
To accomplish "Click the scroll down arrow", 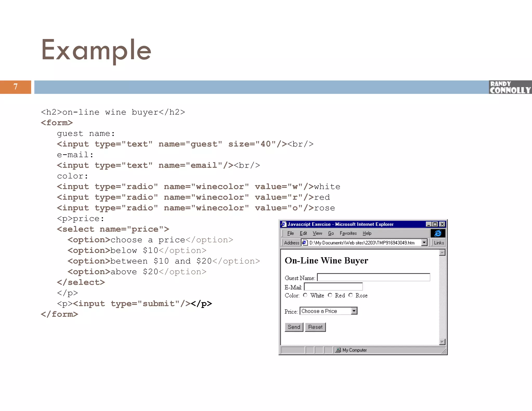I will point(442,342).
